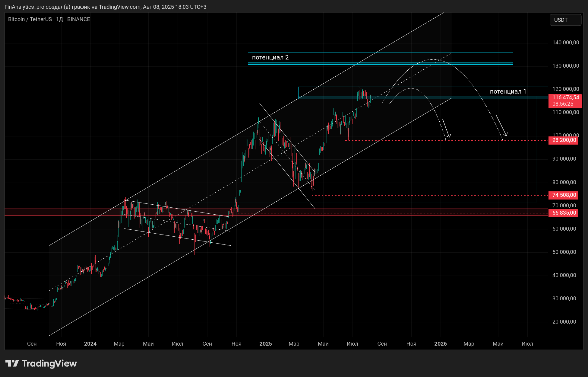The image size is (588, 377).
Task: Click the 2026 label on time axis
Action: click(441, 344)
